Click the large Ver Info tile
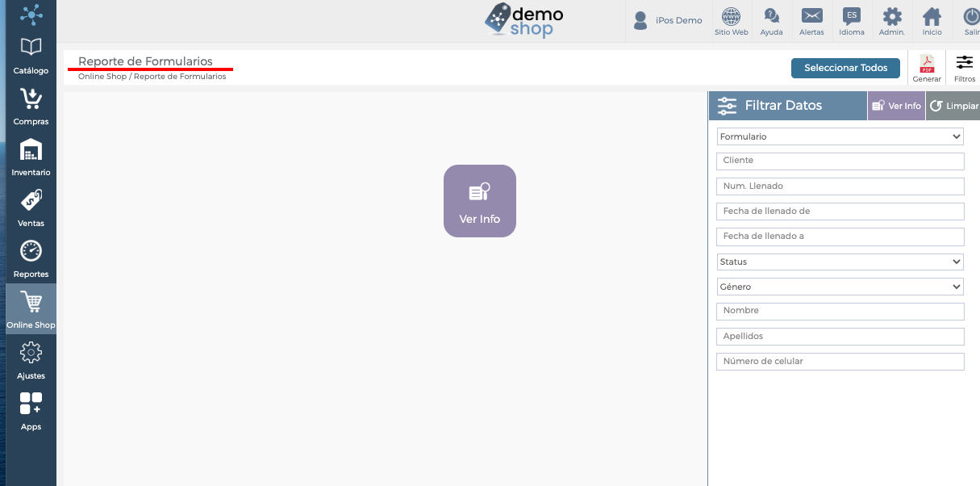Viewport: 980px width, 486px height. (480, 201)
